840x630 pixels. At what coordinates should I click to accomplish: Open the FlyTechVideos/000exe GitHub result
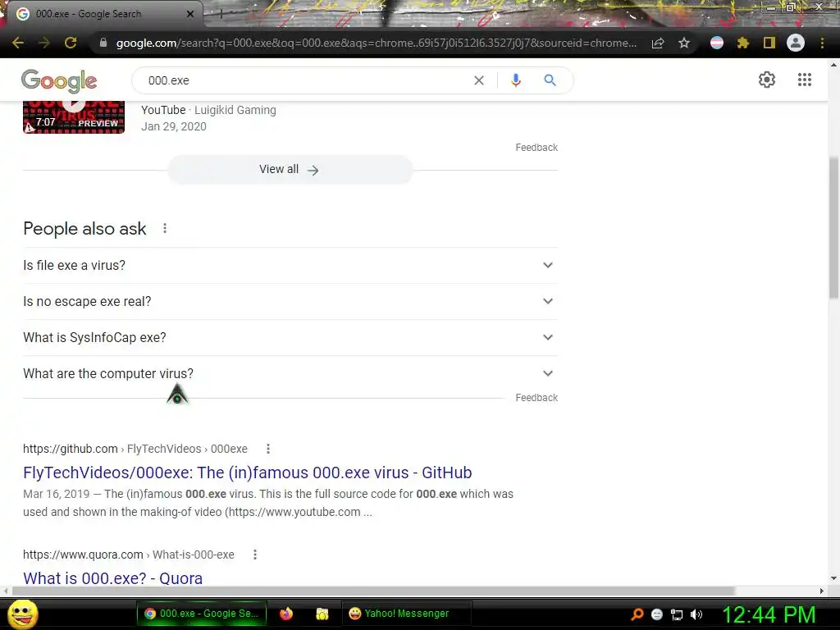(248, 472)
